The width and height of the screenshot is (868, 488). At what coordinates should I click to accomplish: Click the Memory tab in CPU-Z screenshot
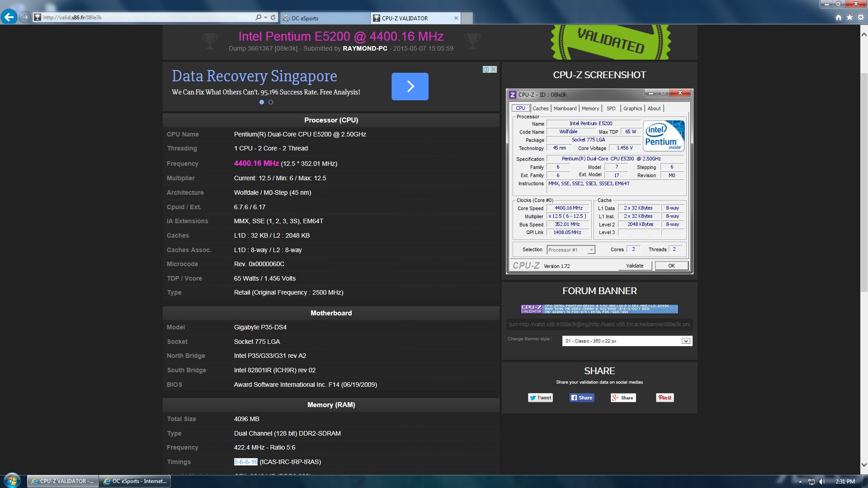(590, 108)
